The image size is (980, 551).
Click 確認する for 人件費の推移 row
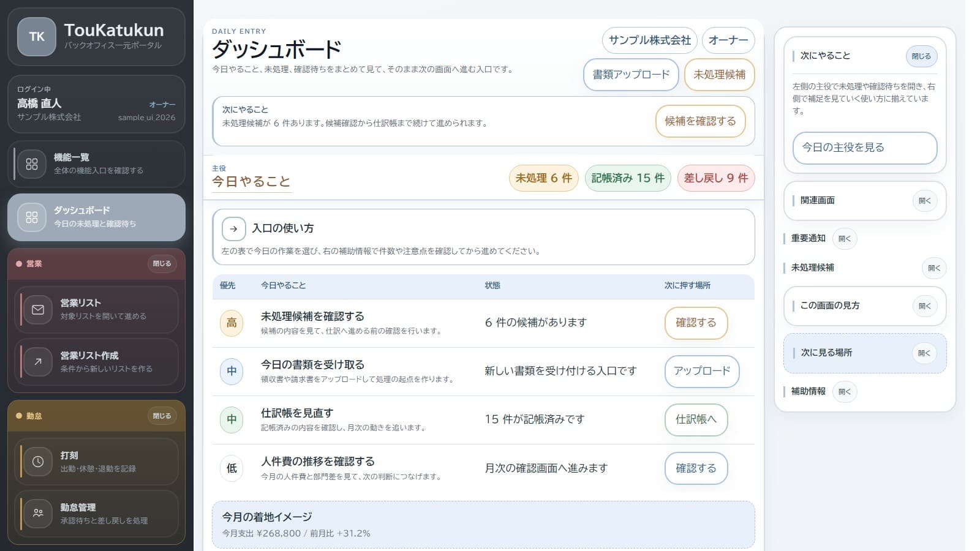pos(696,468)
